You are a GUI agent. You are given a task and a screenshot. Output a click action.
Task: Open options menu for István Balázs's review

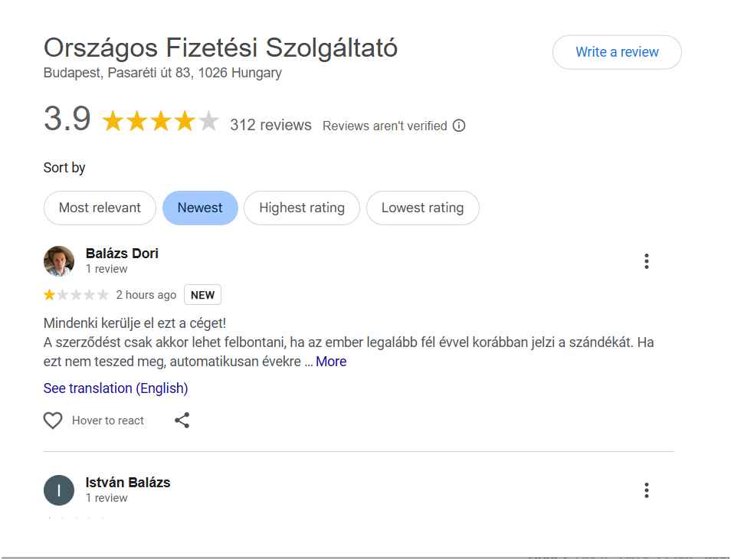click(x=647, y=490)
